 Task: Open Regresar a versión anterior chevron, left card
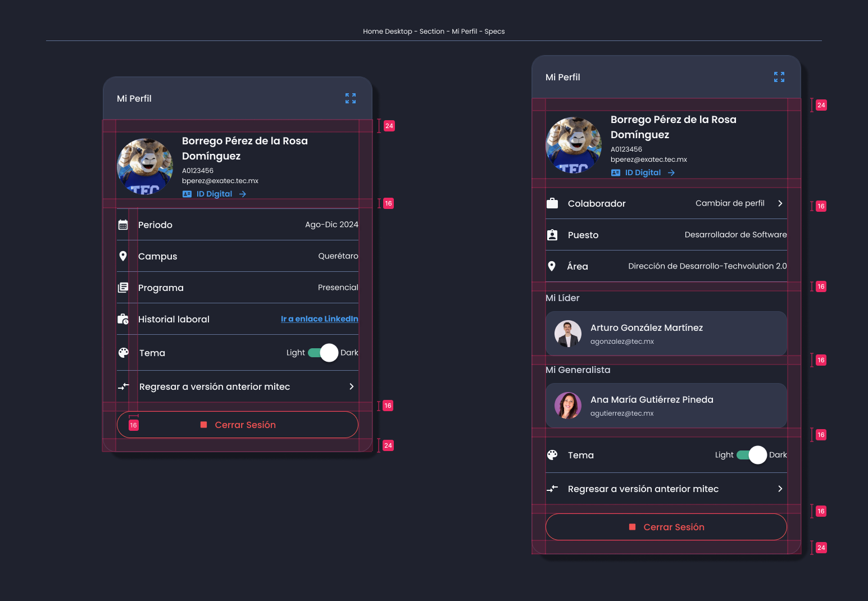click(351, 386)
